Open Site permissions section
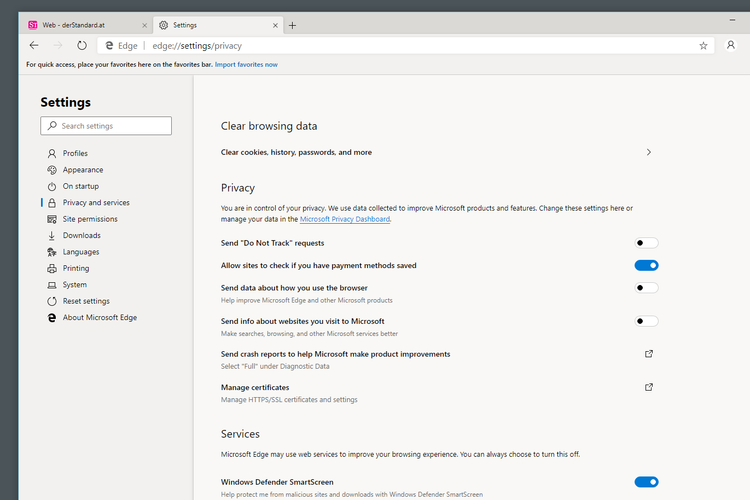The height and width of the screenshot is (500, 750). click(x=90, y=219)
